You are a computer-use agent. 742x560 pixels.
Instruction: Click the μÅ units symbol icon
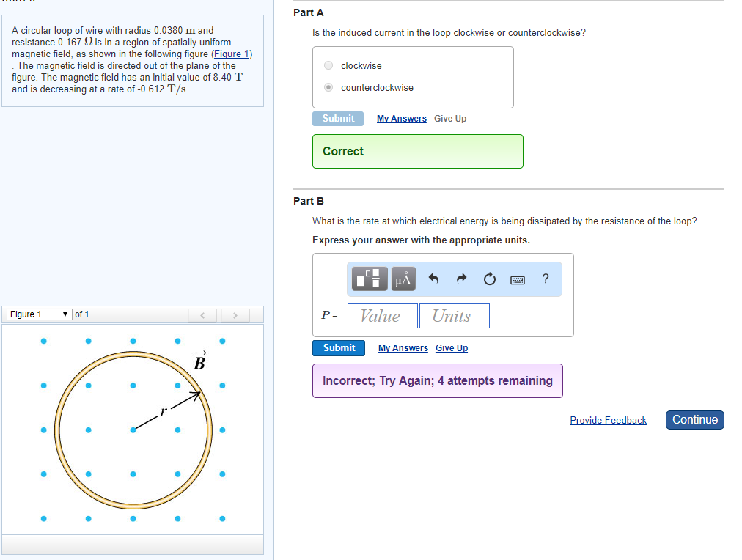403,279
